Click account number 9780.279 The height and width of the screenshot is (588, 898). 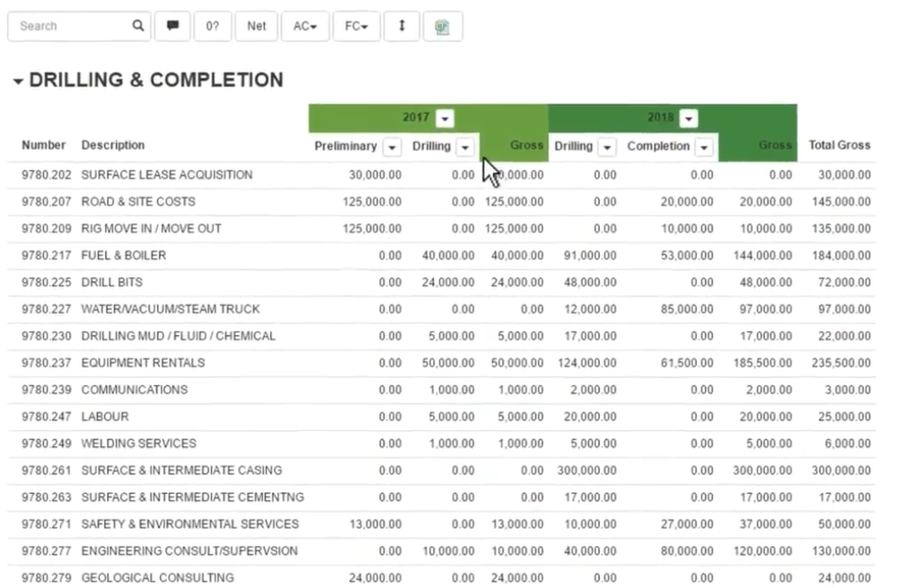point(47,578)
